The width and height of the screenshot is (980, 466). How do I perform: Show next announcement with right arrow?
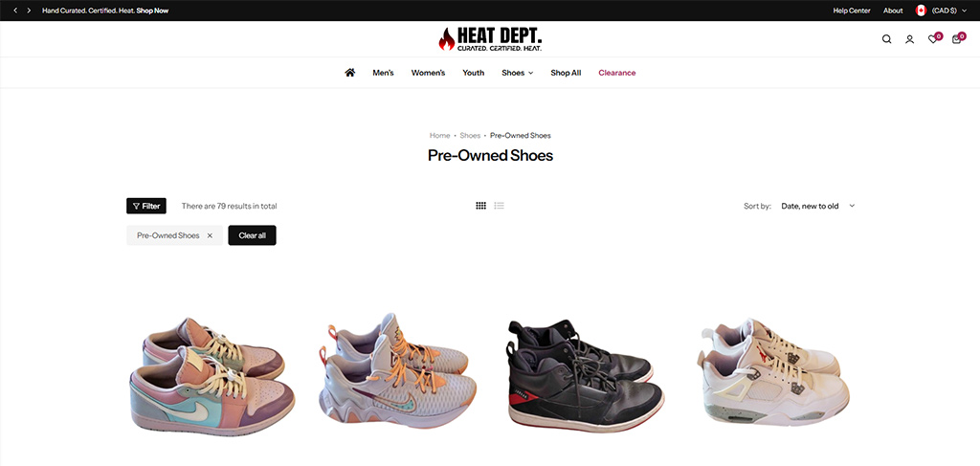[29, 11]
